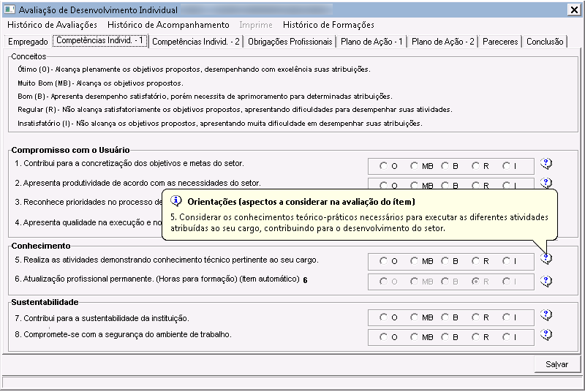Click the application icon in title bar
This screenshot has height=392, width=585.
[10, 10]
